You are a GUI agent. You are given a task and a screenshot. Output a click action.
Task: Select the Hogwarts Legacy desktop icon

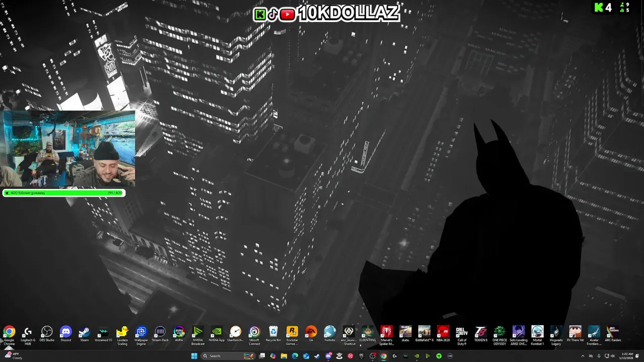pos(556,334)
